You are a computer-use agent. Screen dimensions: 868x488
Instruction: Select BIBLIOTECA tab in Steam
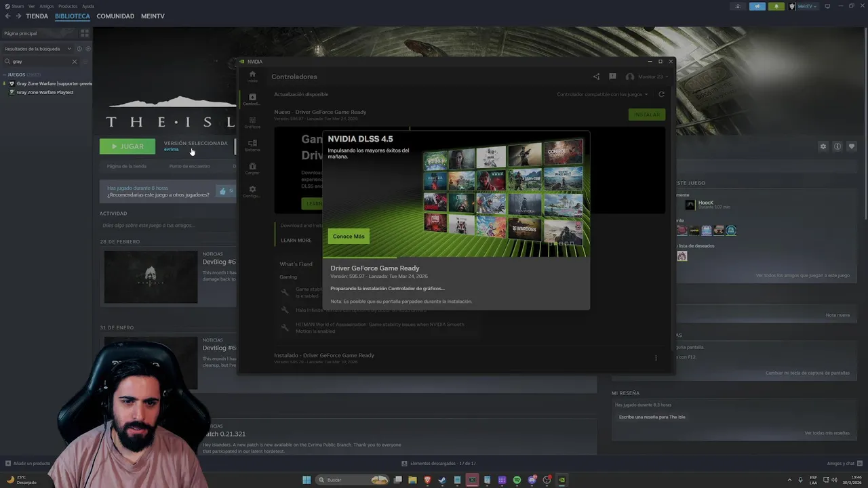pos(72,16)
